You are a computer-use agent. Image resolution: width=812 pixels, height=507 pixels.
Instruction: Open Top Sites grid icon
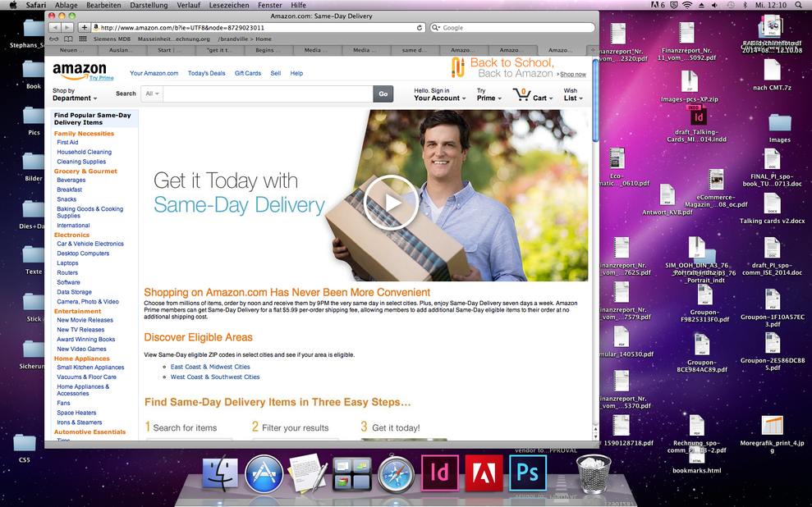click(x=83, y=39)
